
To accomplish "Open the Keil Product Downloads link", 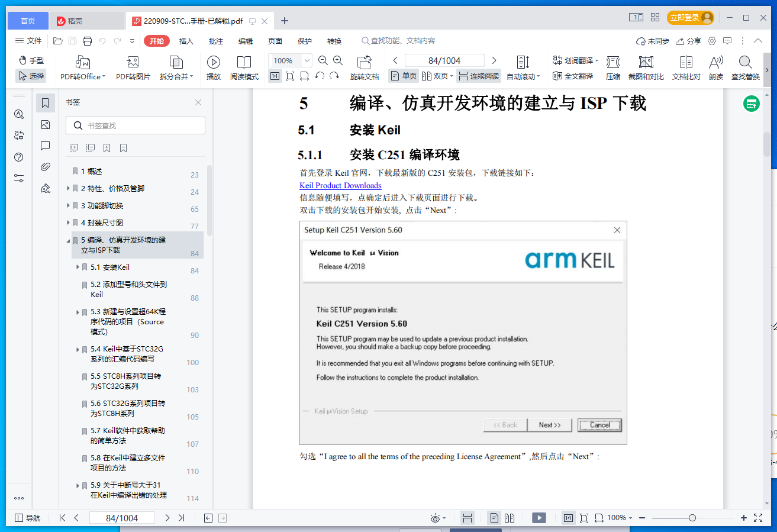I will click(x=340, y=185).
